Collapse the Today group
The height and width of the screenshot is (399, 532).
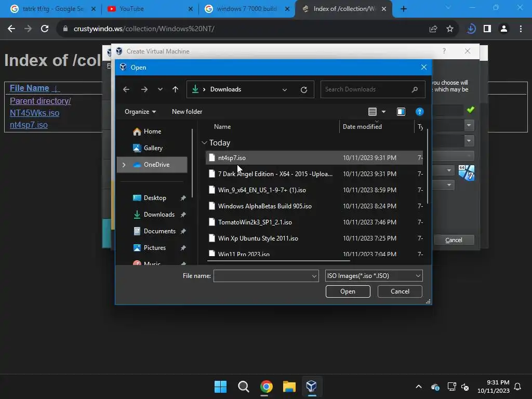click(204, 143)
